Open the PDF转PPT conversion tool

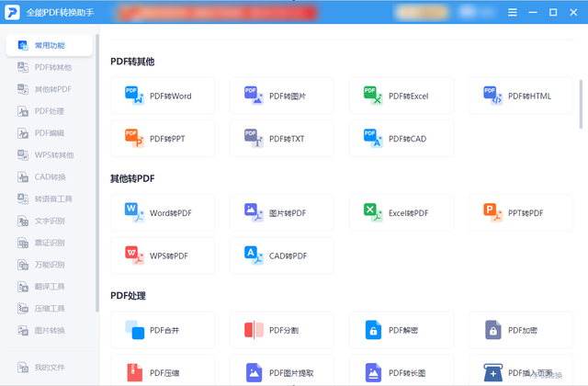(x=163, y=139)
